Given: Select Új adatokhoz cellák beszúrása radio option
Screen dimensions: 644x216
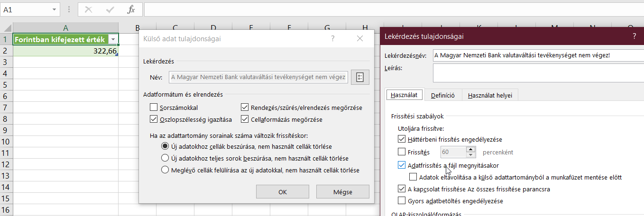Looking at the screenshot, I should (165, 146).
